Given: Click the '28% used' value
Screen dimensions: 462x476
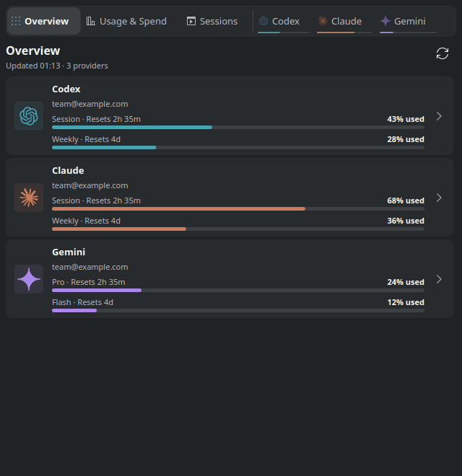Looking at the screenshot, I should tap(406, 139).
